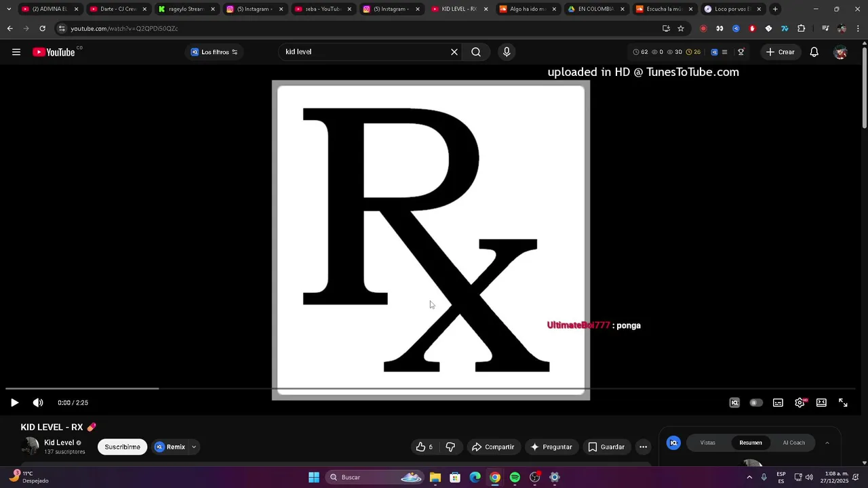Click the blue vidIQ logo in side panel
The height and width of the screenshot is (488, 868).
tap(674, 443)
